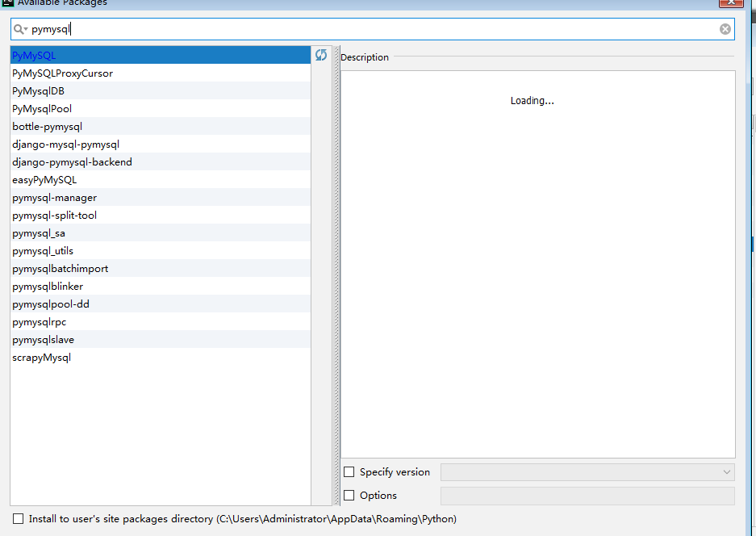
Task: Select pymysqlrpc package
Action: pyautogui.click(x=161, y=322)
